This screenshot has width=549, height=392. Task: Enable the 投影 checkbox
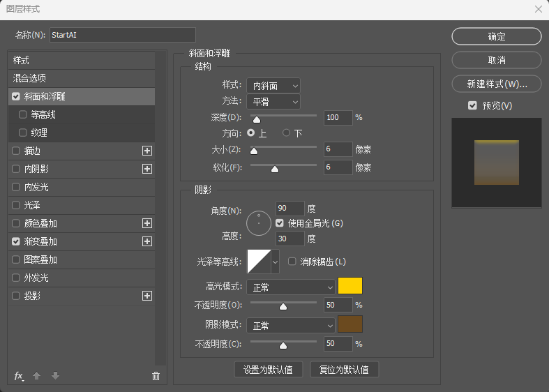click(16, 296)
